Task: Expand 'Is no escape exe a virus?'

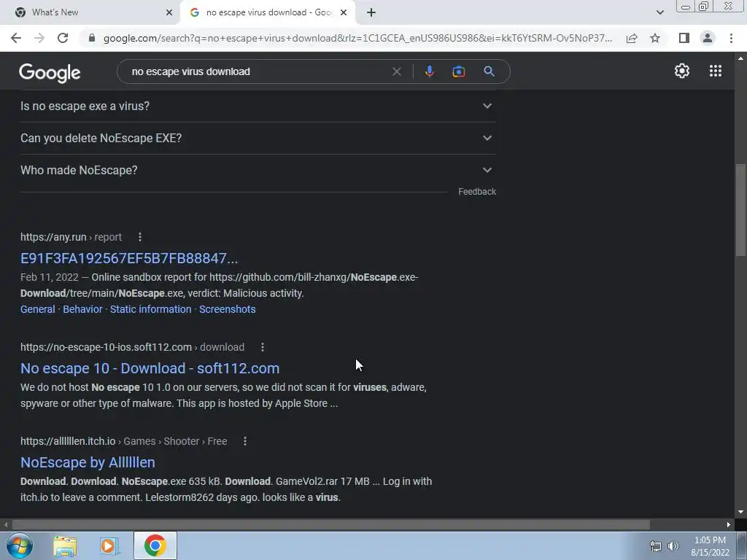Action: click(x=258, y=106)
